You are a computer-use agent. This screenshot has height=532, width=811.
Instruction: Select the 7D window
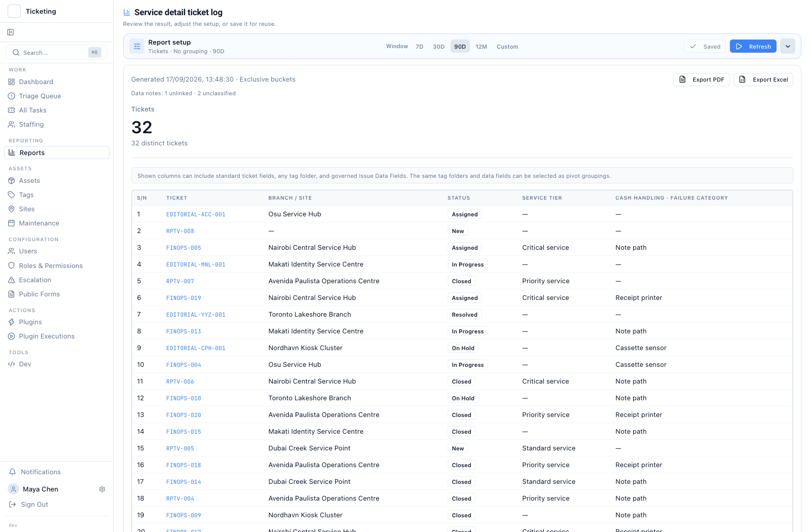tap(419, 47)
